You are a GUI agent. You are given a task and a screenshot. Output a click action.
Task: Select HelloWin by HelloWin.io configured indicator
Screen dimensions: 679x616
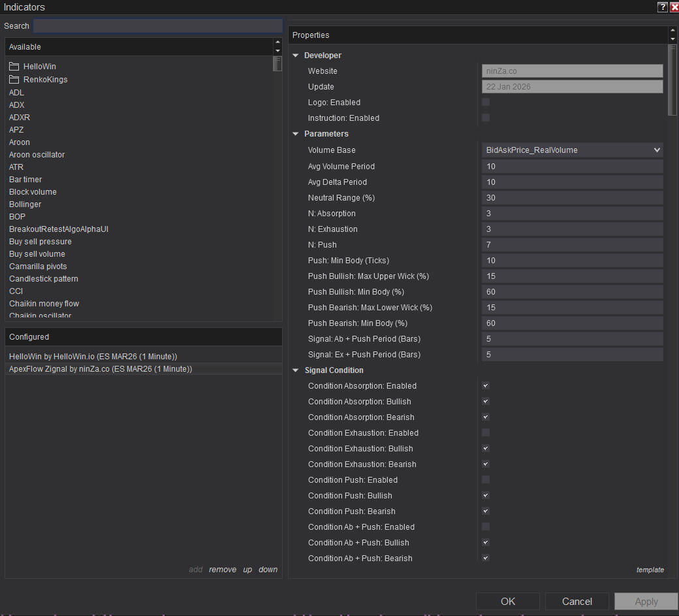coord(93,357)
